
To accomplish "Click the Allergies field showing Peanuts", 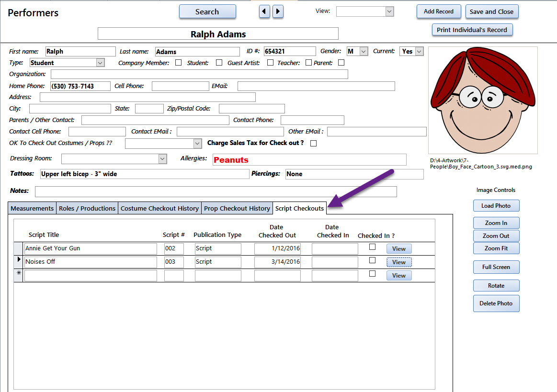I will click(x=309, y=160).
